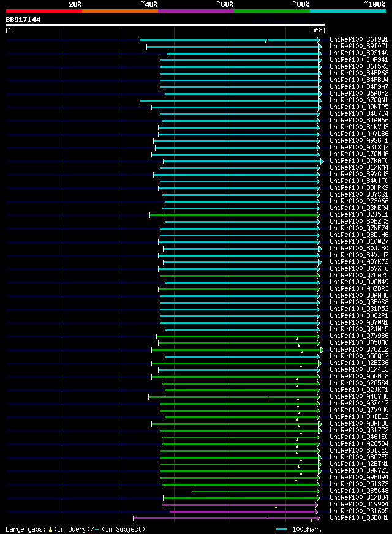The height and width of the screenshot is (534, 392).
Task: Open hit UniRef100_A5GHT8
Action: tap(359, 377)
